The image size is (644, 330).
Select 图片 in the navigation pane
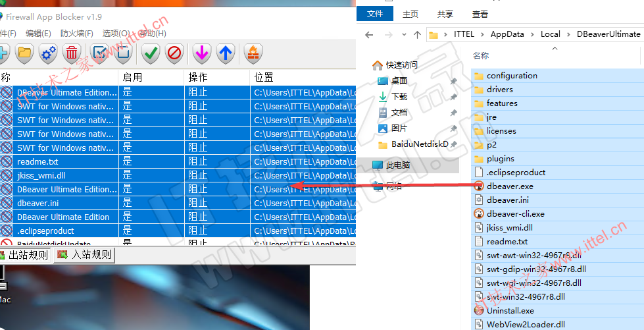[x=399, y=128]
